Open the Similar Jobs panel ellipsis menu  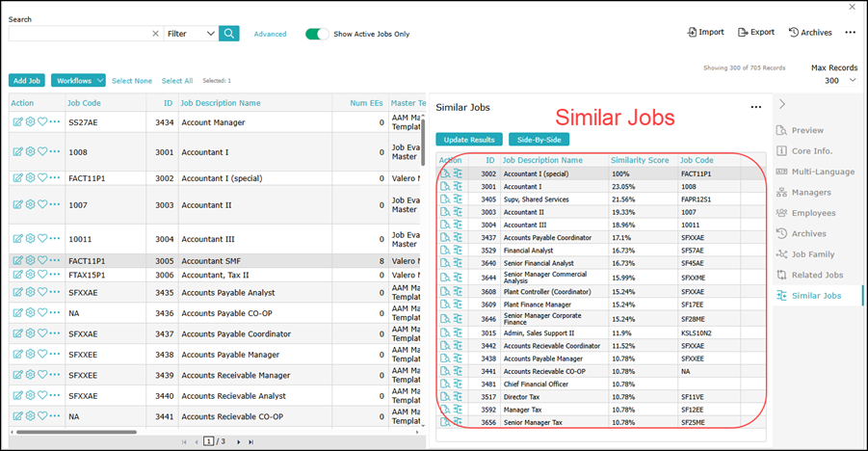pyautogui.click(x=756, y=108)
